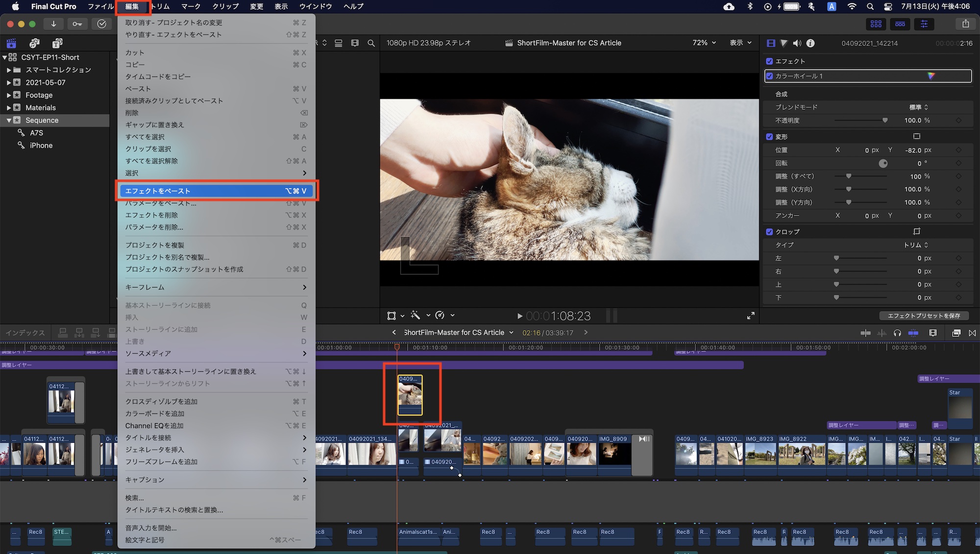Select the highlighted cat clip in timeline
980x554 pixels.
coord(410,395)
